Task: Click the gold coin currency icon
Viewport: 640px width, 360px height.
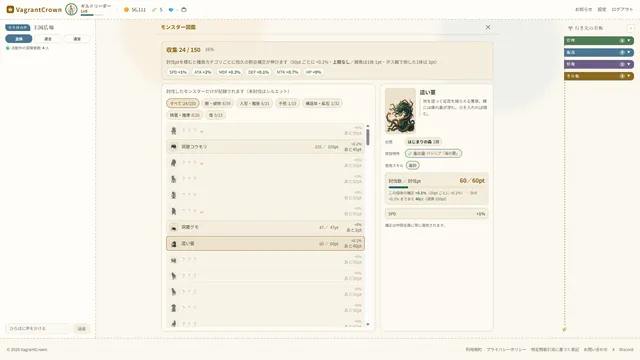Action: [x=127, y=9]
